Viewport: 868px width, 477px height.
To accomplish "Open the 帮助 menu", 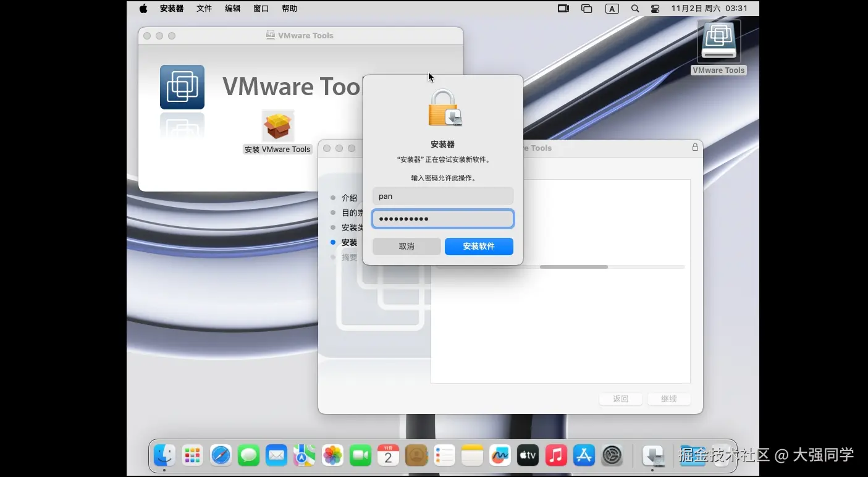I will 289,9.
